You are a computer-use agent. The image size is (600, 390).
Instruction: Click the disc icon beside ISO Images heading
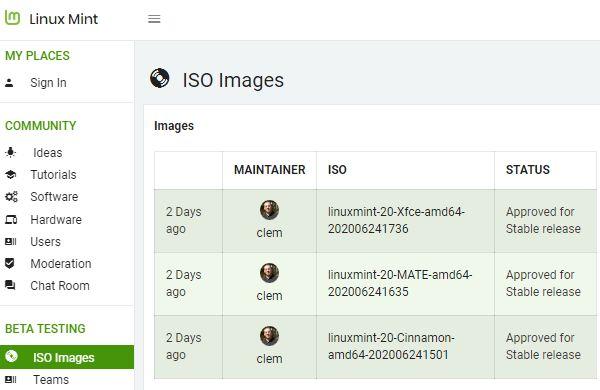click(x=160, y=78)
